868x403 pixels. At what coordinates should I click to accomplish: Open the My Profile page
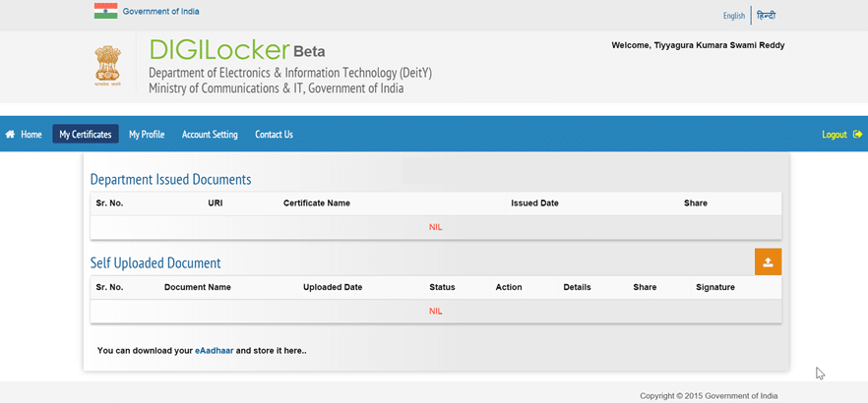[x=147, y=135]
